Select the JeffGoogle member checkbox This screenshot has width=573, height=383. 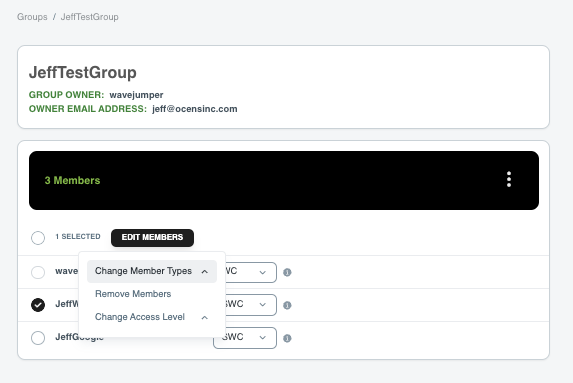(x=38, y=338)
